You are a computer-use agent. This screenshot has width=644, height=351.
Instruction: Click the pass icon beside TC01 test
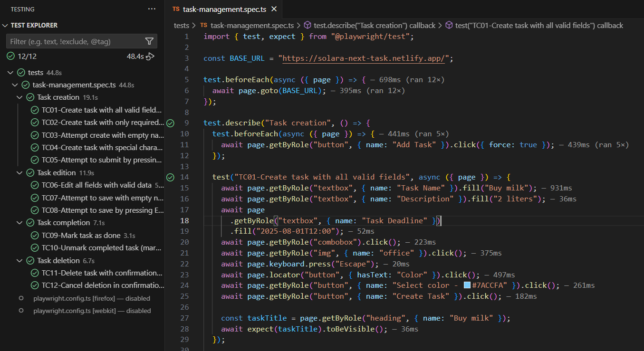pyautogui.click(x=35, y=110)
